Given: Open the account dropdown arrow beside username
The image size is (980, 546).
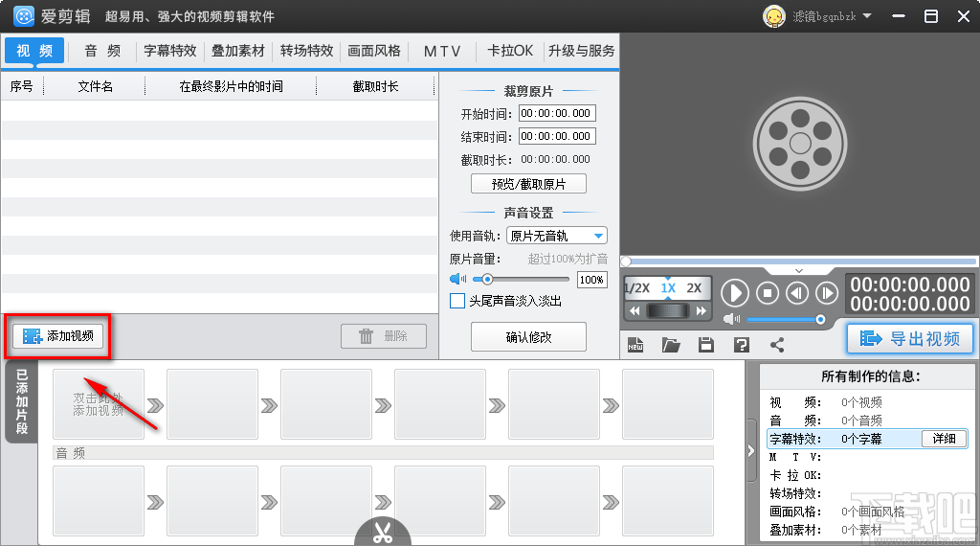Looking at the screenshot, I should click(x=867, y=16).
